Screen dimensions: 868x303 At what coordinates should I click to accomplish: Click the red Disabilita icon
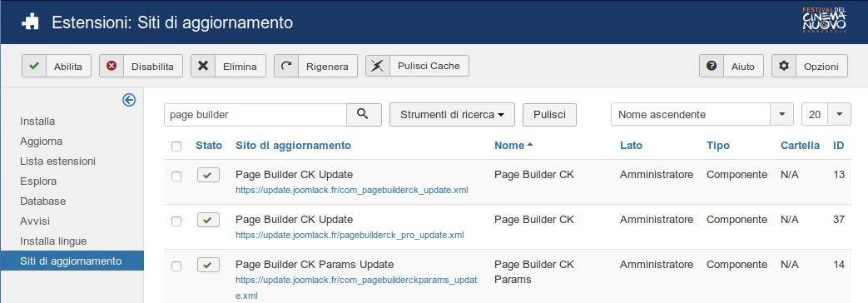[112, 66]
